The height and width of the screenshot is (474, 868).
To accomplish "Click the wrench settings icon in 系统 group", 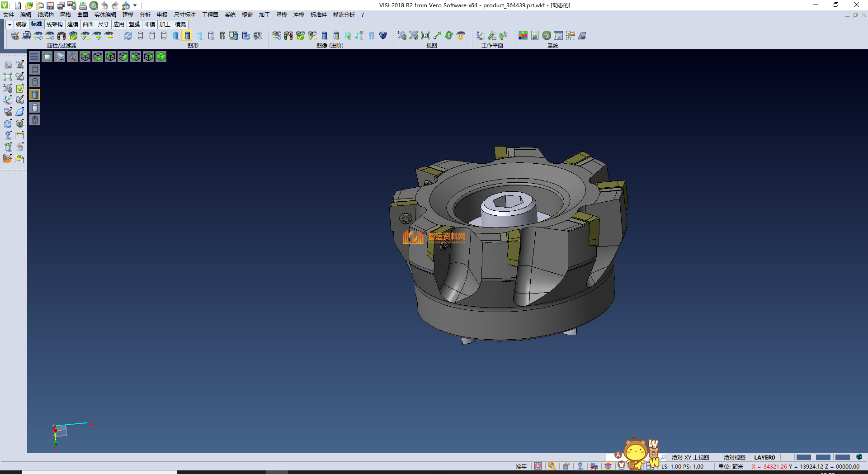I will (547, 36).
